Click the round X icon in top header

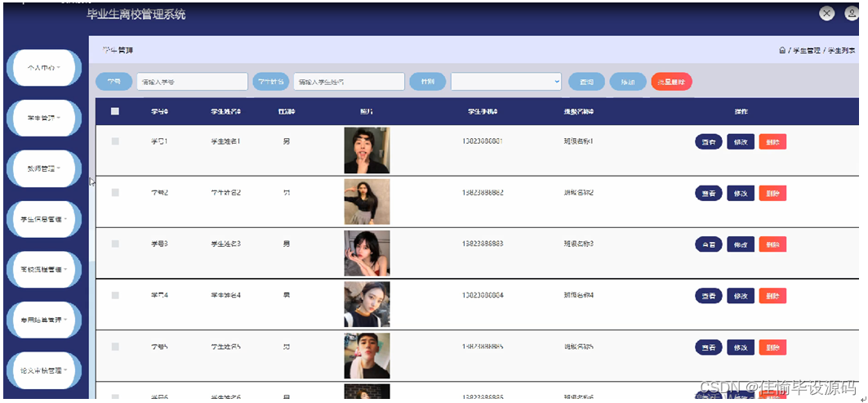826,13
